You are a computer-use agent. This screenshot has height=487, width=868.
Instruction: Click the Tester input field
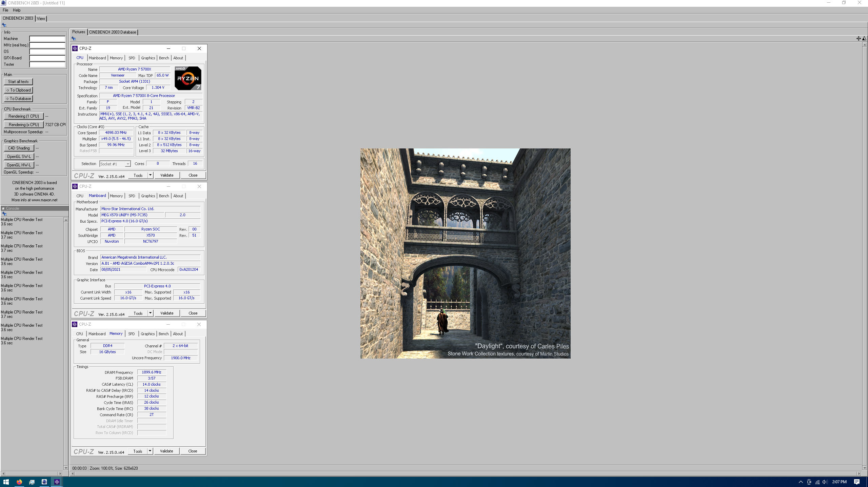coord(47,64)
